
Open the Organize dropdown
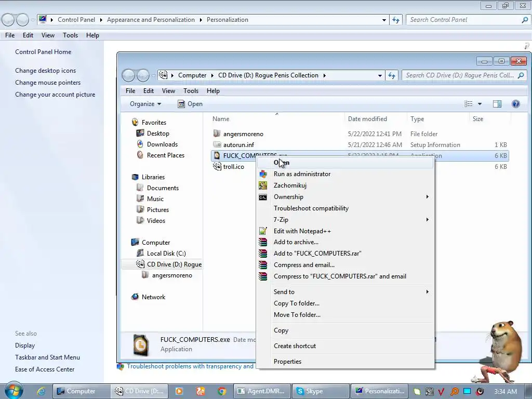point(145,104)
